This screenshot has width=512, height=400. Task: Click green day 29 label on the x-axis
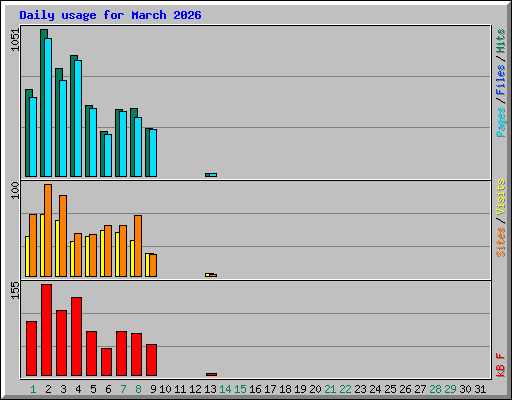coord(450,389)
